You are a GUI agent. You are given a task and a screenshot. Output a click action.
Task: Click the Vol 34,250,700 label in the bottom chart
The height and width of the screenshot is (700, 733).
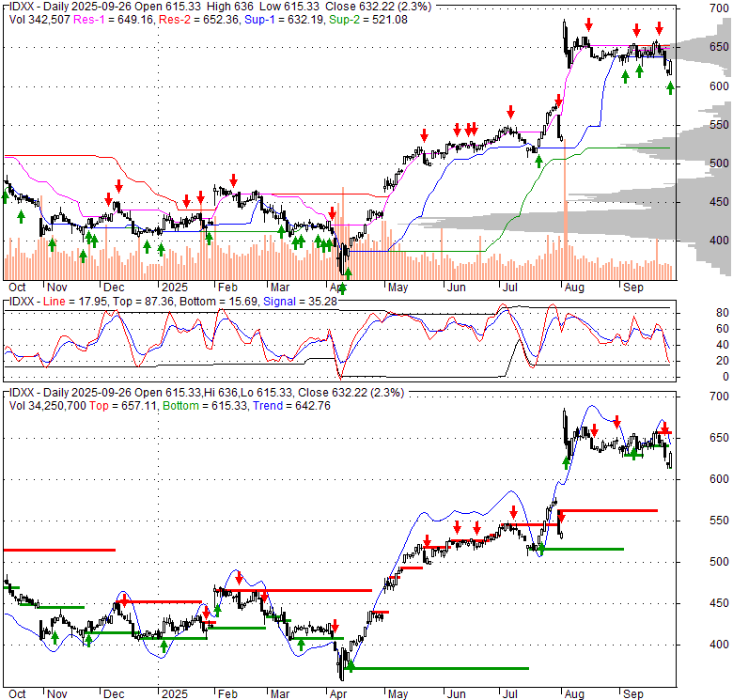click(48, 406)
